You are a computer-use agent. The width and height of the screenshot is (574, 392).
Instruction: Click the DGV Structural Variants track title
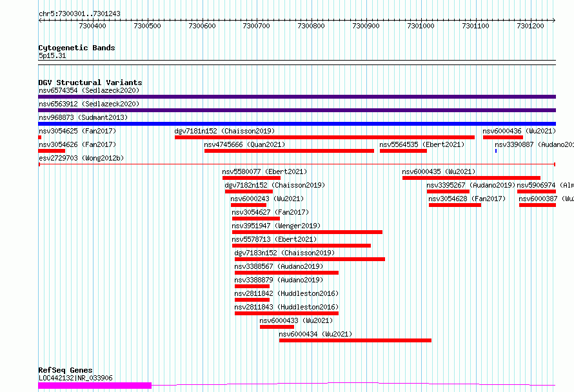[90, 83]
